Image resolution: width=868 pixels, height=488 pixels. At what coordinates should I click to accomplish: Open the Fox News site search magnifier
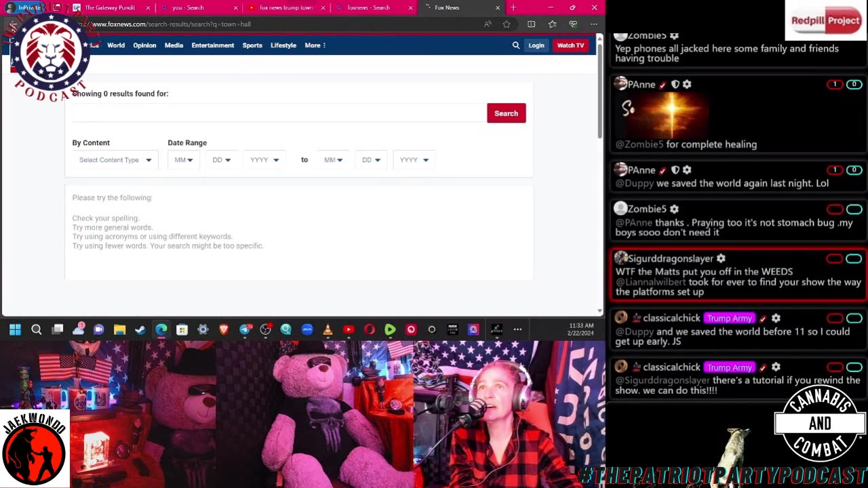pyautogui.click(x=515, y=45)
